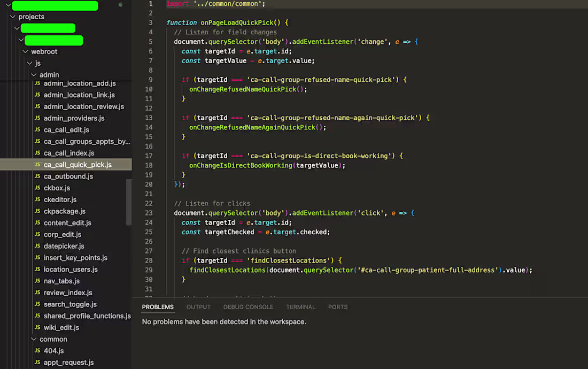Viewport: 588px width, 369px height.
Task: Switch to the TERMINAL panel tab
Action: click(300, 307)
